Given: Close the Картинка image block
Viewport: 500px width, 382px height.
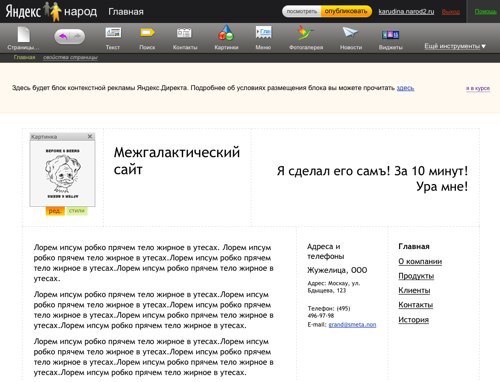Looking at the screenshot, I should pos(90,136).
